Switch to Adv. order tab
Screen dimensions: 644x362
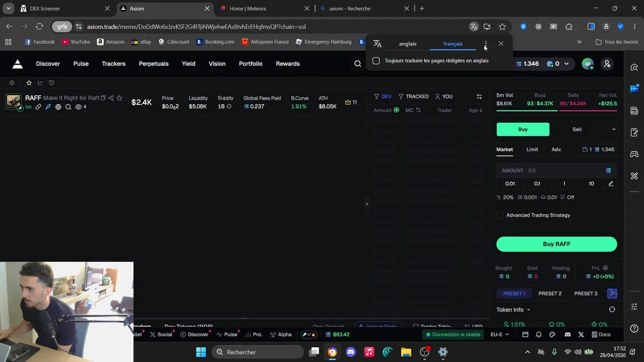point(556,149)
